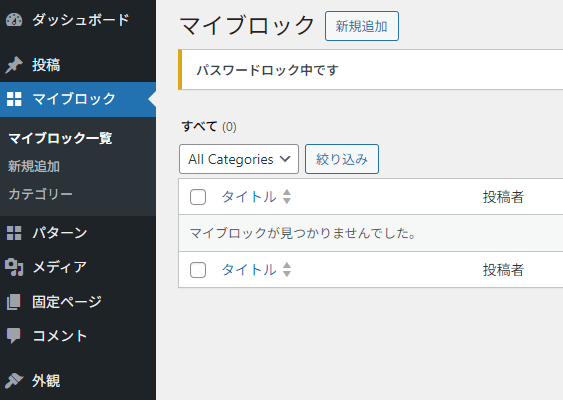This screenshot has width=563, height=400.
Task: Click the すべて (0) filter link
Action: [x=209, y=126]
